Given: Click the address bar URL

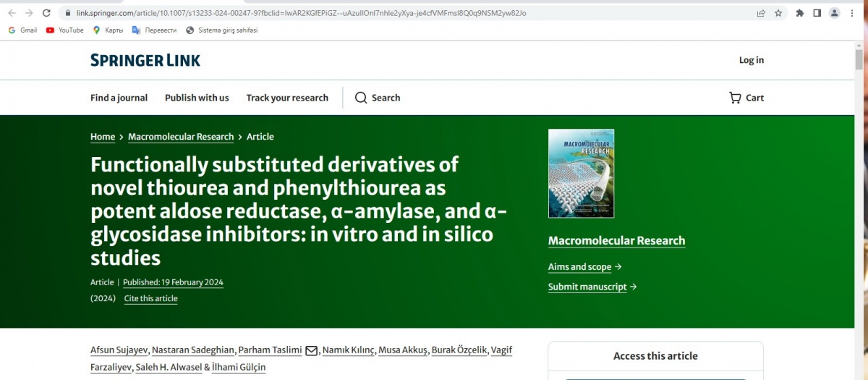Looking at the screenshot, I should [x=301, y=13].
